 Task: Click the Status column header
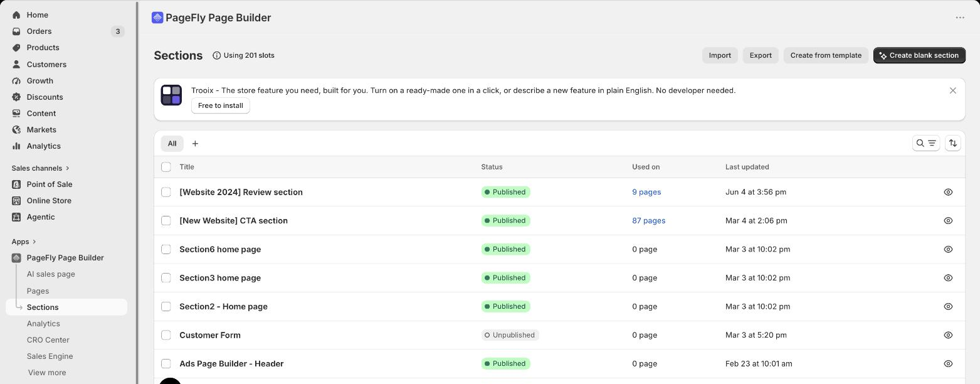tap(492, 167)
